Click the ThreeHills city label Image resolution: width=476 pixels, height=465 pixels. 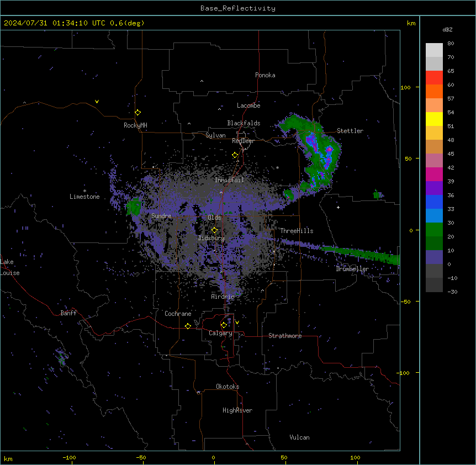click(x=297, y=231)
